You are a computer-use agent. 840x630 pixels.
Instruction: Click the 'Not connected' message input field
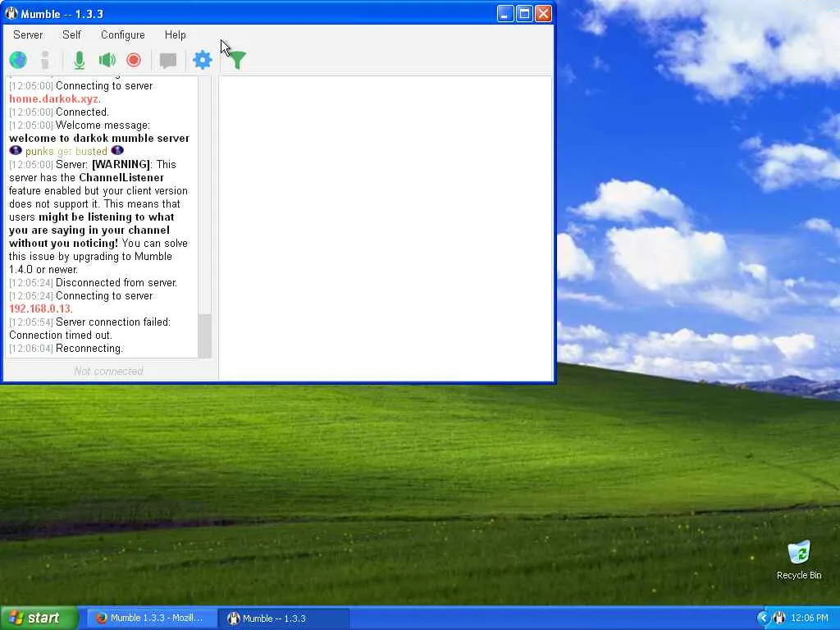109,371
